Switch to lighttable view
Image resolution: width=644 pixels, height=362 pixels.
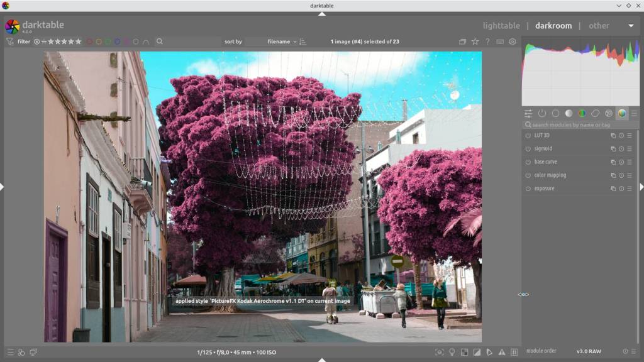click(501, 25)
